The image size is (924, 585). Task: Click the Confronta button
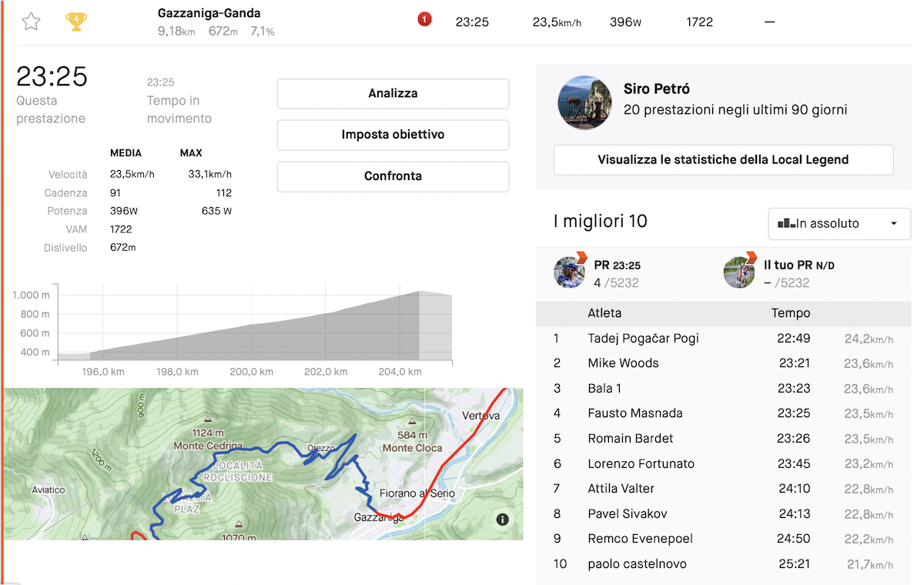393,176
